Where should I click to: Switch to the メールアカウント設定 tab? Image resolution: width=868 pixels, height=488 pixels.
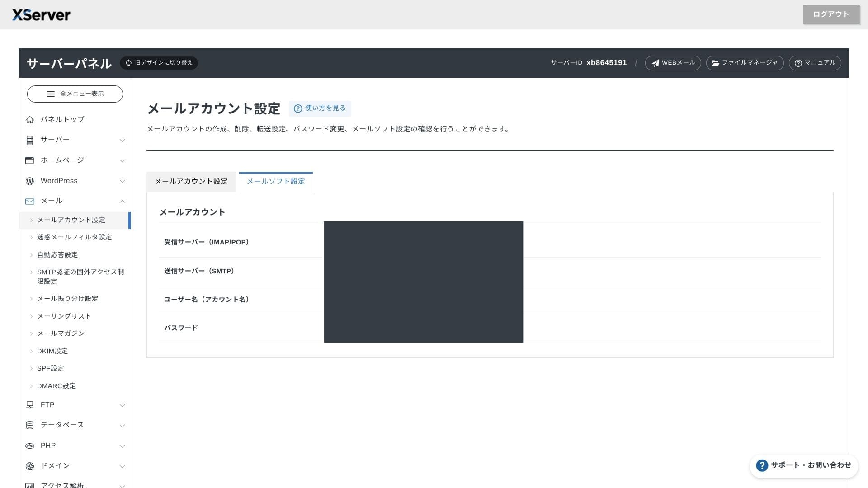click(191, 182)
